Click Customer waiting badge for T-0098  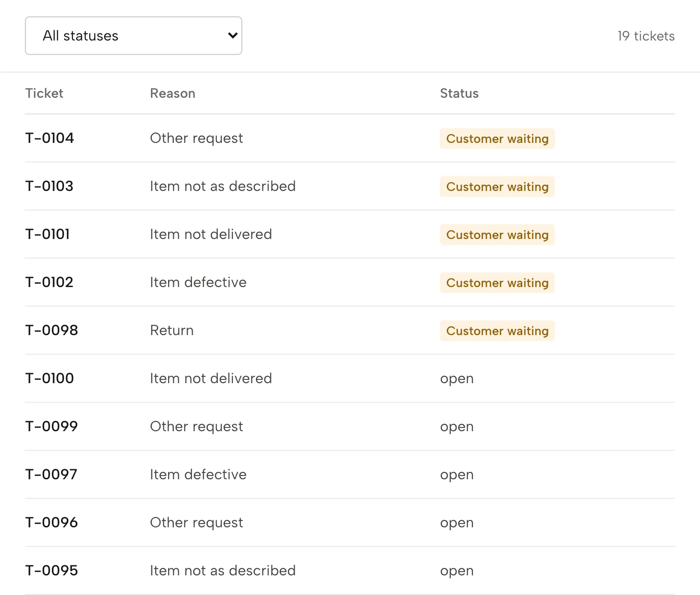497,331
